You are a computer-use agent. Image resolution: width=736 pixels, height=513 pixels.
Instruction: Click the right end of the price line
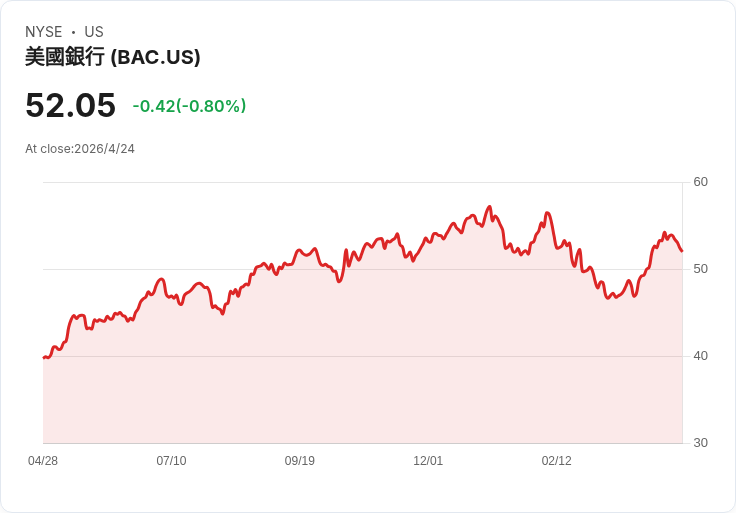(x=682, y=251)
